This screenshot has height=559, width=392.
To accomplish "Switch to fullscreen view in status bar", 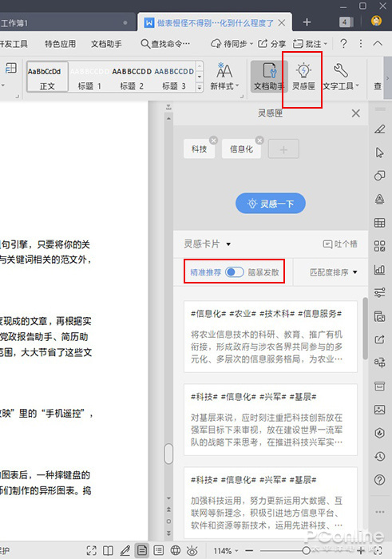I will (92, 551).
